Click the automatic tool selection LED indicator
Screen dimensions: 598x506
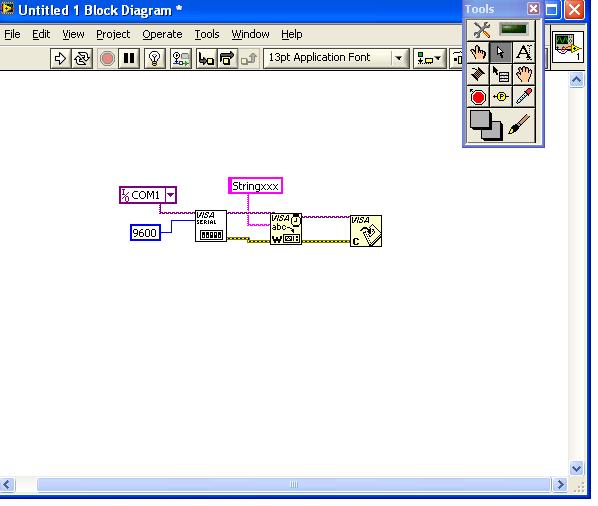point(514,29)
